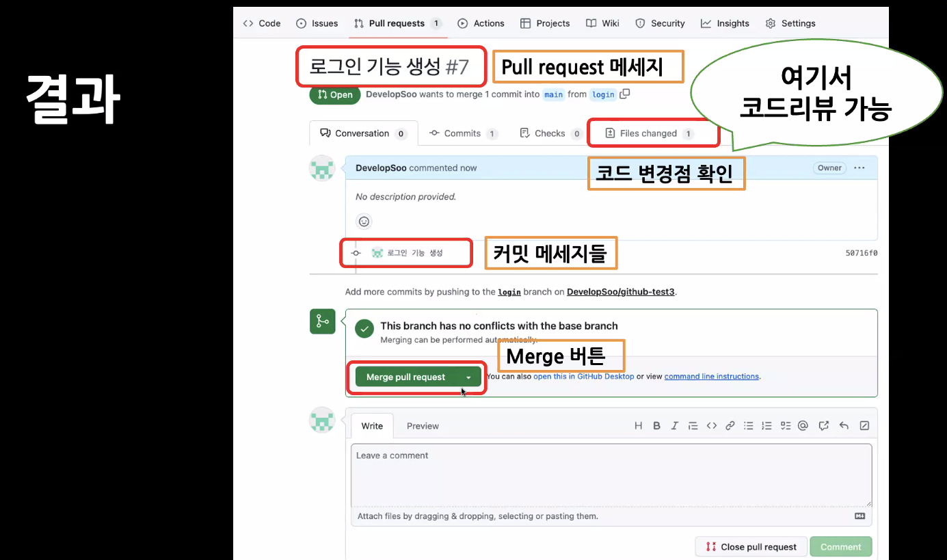Open the DevelopSoo/github-test3 repository link
The height and width of the screenshot is (560, 947).
coord(621,292)
